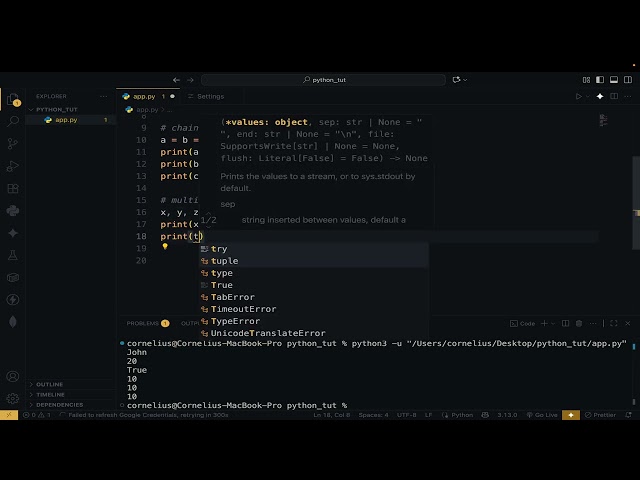The width and height of the screenshot is (640, 480).
Task: Go forward with the right arrow
Action: click(190, 80)
